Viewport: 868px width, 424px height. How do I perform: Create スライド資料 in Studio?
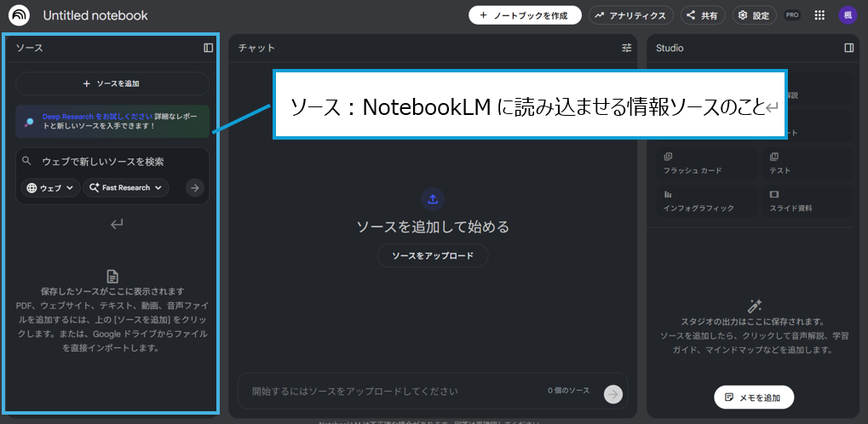[808, 200]
